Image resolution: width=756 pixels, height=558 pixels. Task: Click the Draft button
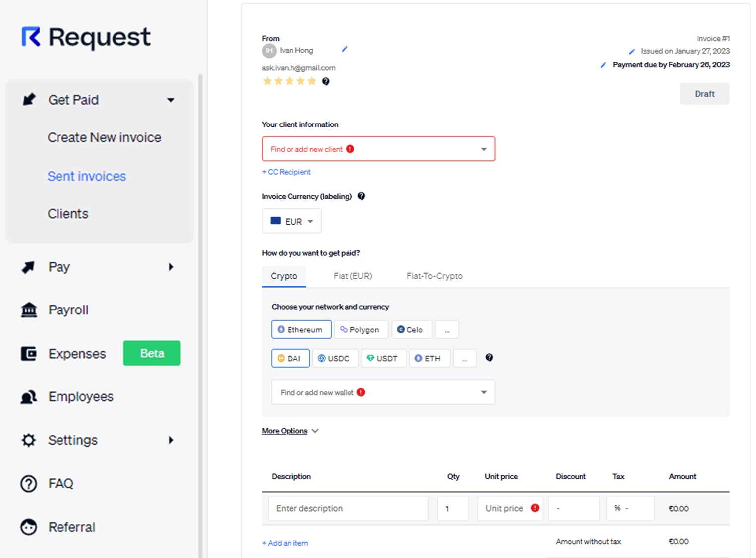(704, 94)
